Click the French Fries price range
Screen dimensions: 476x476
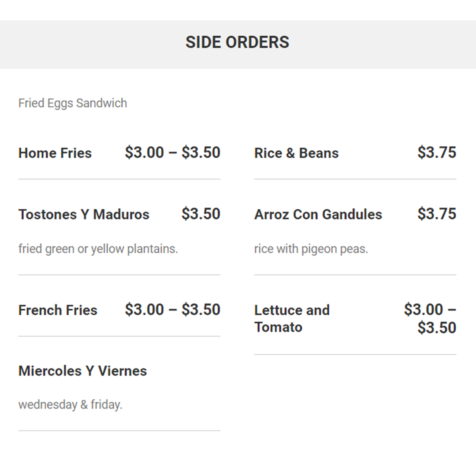coord(172,310)
